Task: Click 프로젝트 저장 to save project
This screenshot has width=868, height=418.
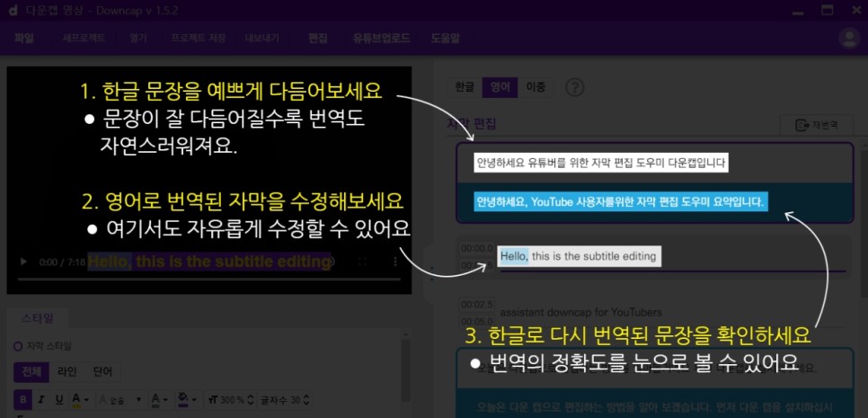Action: tap(199, 38)
